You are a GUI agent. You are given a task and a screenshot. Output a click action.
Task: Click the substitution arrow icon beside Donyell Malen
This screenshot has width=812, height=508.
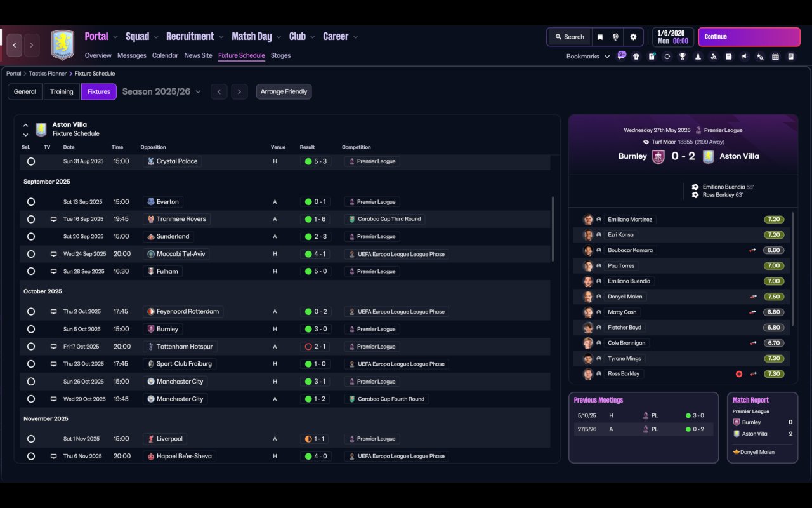(x=754, y=297)
